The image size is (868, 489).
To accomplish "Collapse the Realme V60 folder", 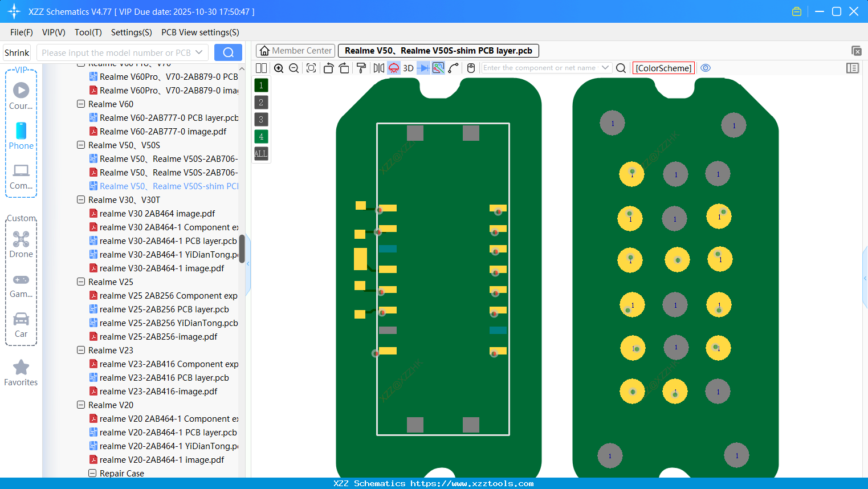I will (81, 104).
